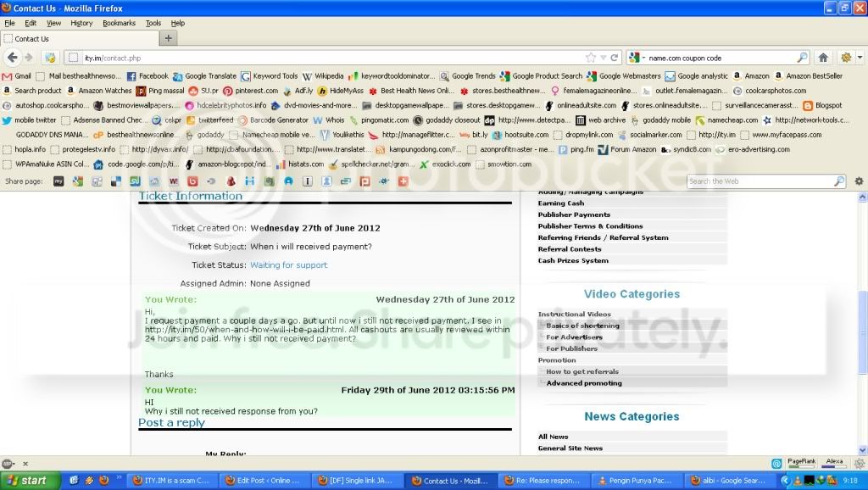Share page via MySpace icon

(58, 181)
